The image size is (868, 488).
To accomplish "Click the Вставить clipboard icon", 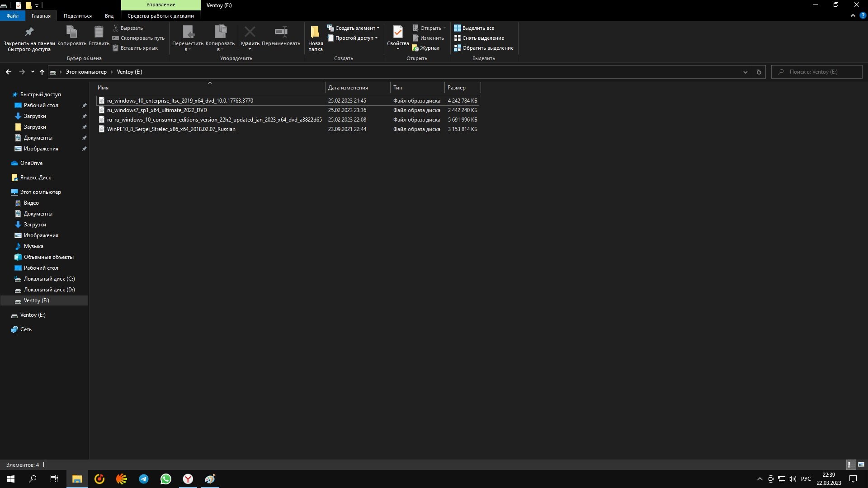I will 99,32.
